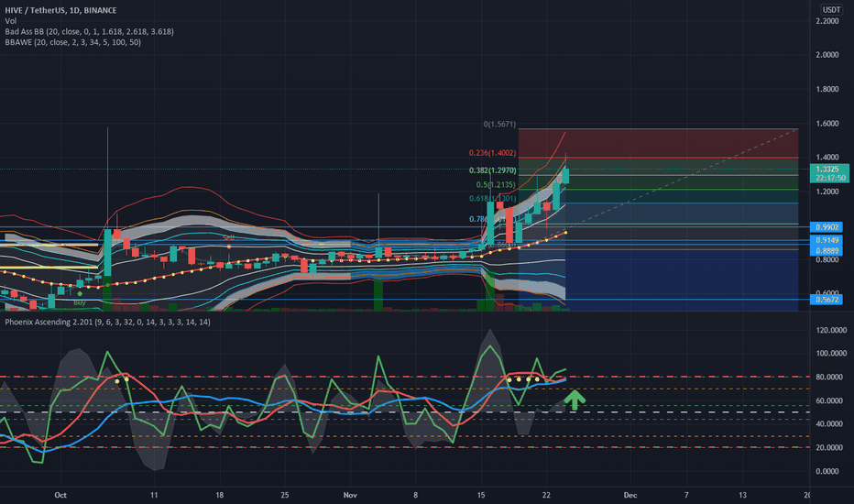Click the USDT currency button

[x=830, y=9]
